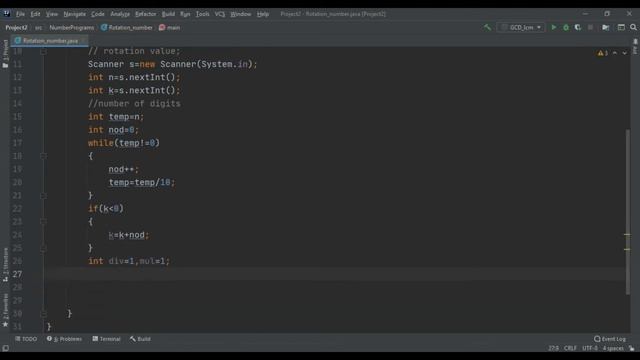640x360 pixels.
Task: Toggle the right-side stripe tool window button
Action: click(635, 47)
